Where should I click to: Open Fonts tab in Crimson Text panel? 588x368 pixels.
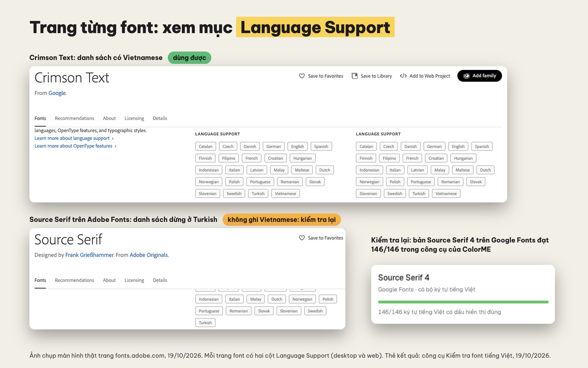click(x=40, y=118)
